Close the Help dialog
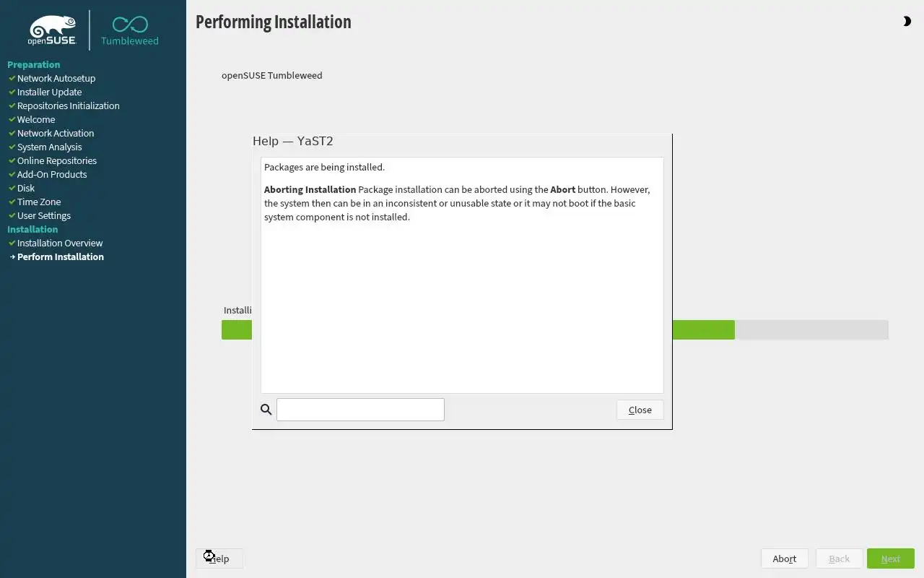Image resolution: width=924 pixels, height=578 pixels. pos(640,410)
